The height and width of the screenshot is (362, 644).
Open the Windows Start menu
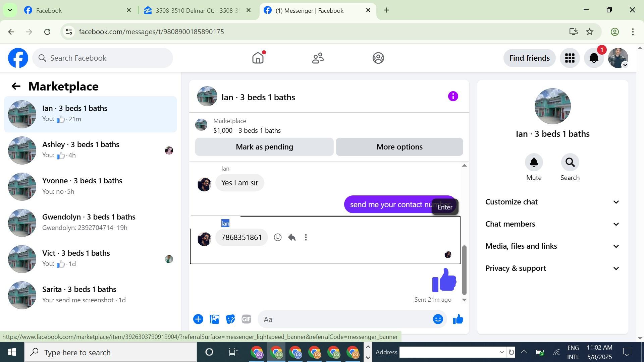tap(12, 352)
